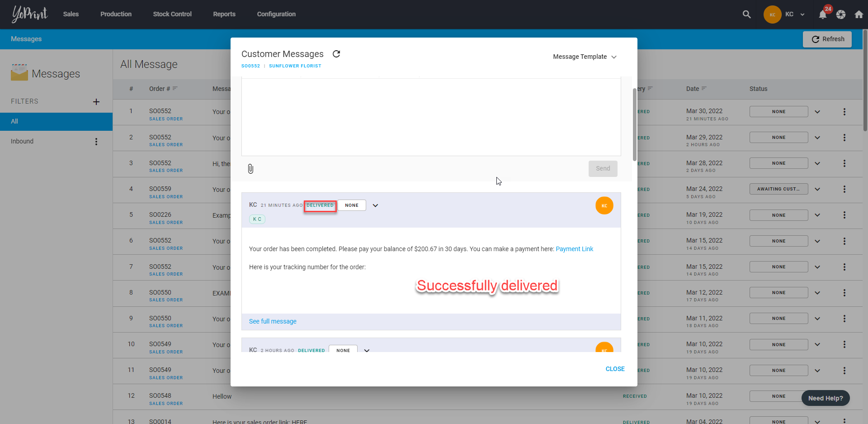Open the Reports menu
Screen dimensions: 868x424
(224, 14)
